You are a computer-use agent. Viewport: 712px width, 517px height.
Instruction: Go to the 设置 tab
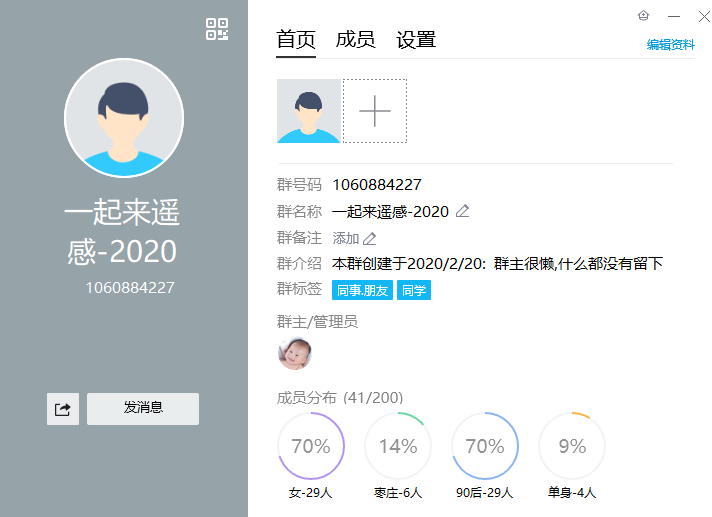416,40
